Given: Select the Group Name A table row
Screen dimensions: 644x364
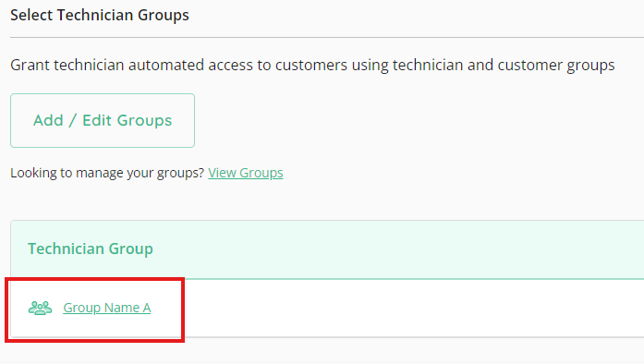Looking at the screenshot, I should 327,309.
